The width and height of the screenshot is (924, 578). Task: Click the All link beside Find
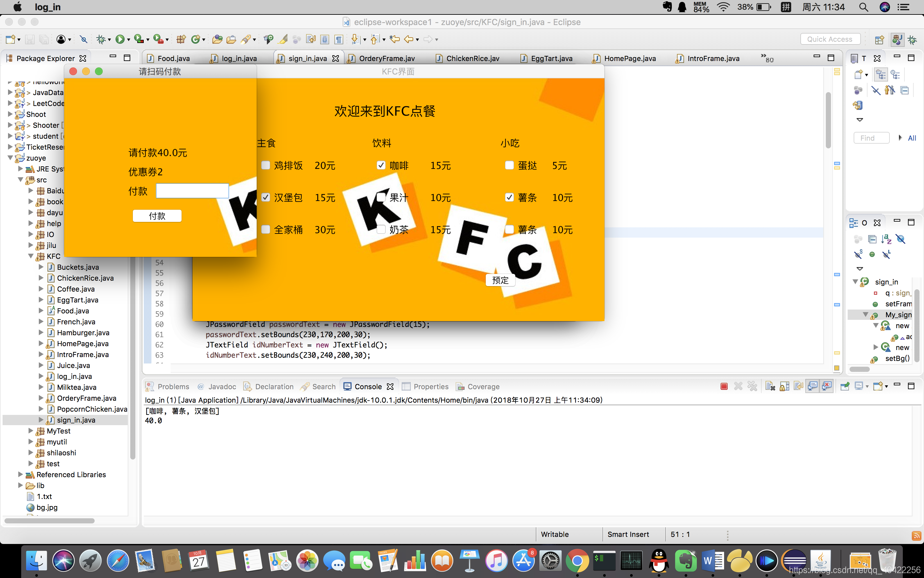pyautogui.click(x=912, y=138)
